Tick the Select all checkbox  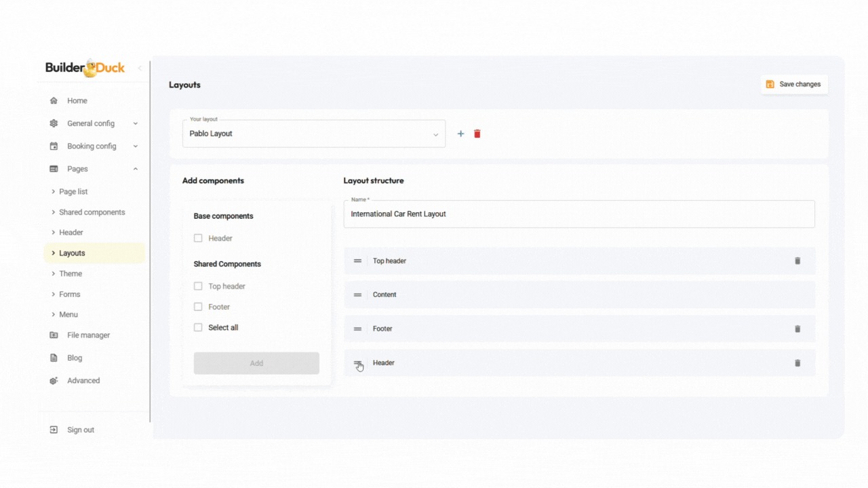tap(198, 327)
